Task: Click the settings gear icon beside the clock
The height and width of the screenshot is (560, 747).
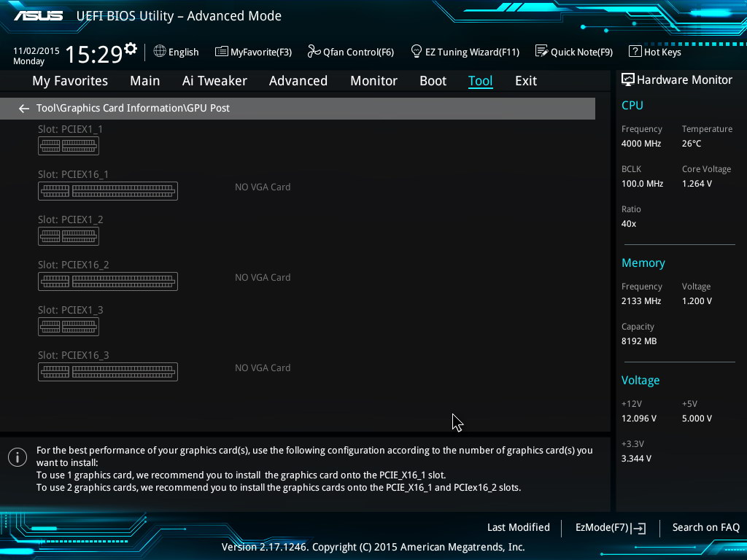Action: point(131,49)
